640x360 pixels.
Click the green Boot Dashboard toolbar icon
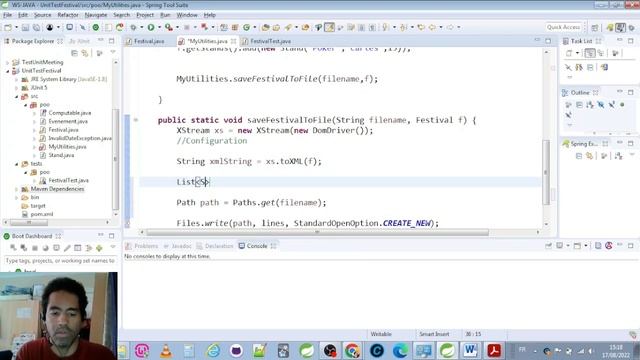tap(96, 27)
